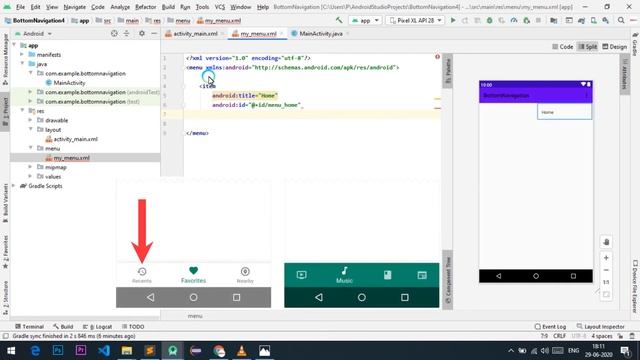Click the CRLF line separator status entry
640x360 pixels.
tap(559, 336)
